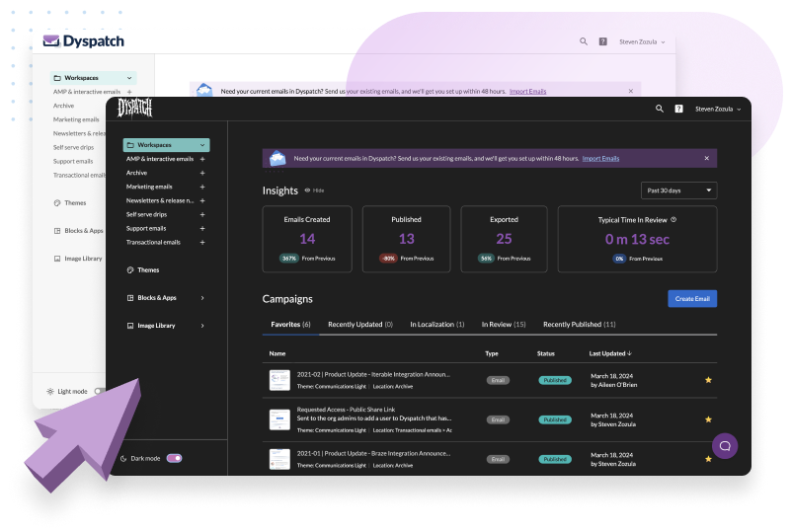The image size is (790, 532).
Task: Open Themes in the light window sidebar
Action: (x=70, y=203)
